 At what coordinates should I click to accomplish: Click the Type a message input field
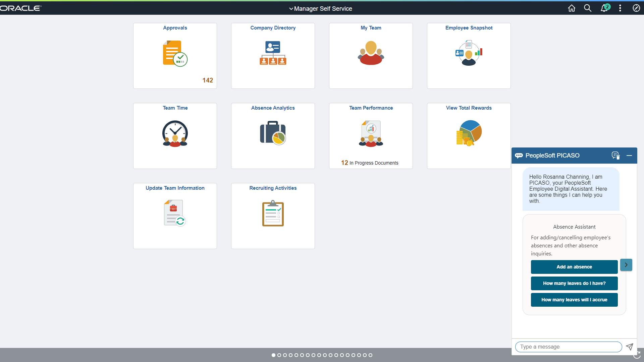[x=568, y=347]
